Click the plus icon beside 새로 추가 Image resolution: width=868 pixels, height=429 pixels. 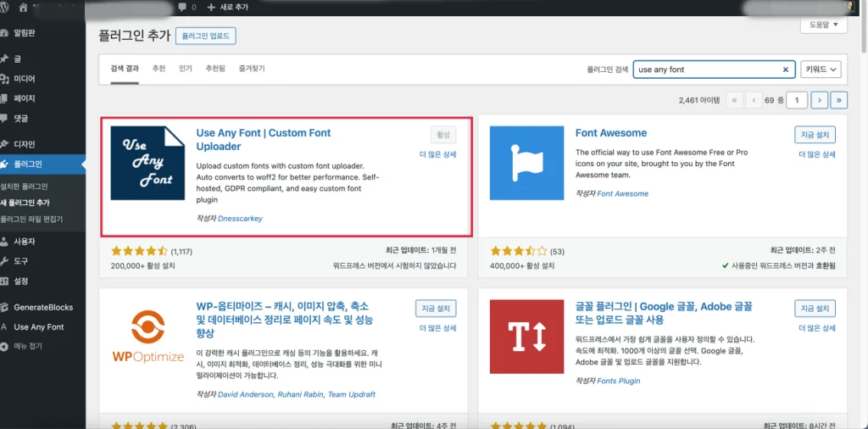pos(211,7)
